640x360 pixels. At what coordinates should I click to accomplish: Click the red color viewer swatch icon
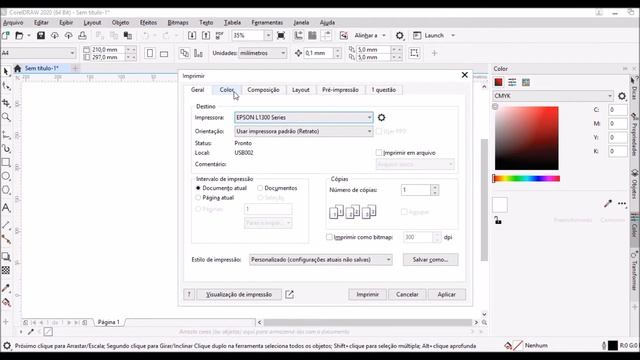[498, 82]
